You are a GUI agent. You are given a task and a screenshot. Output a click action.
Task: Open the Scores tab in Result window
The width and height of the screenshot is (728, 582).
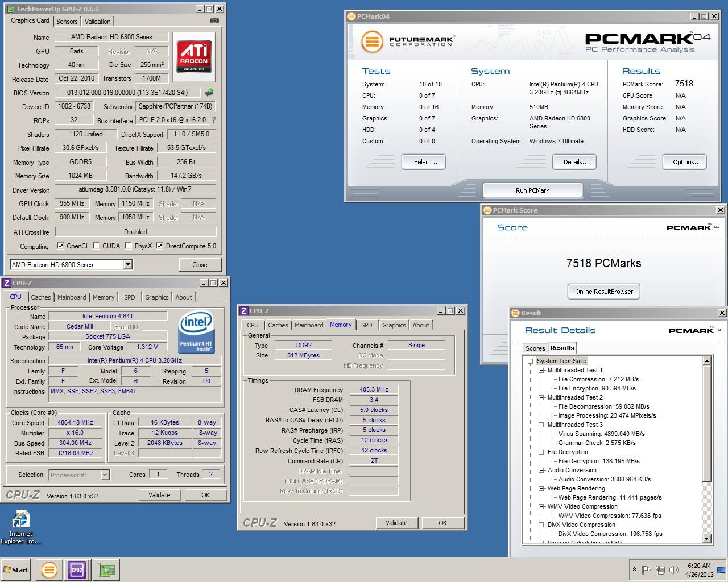click(x=535, y=348)
